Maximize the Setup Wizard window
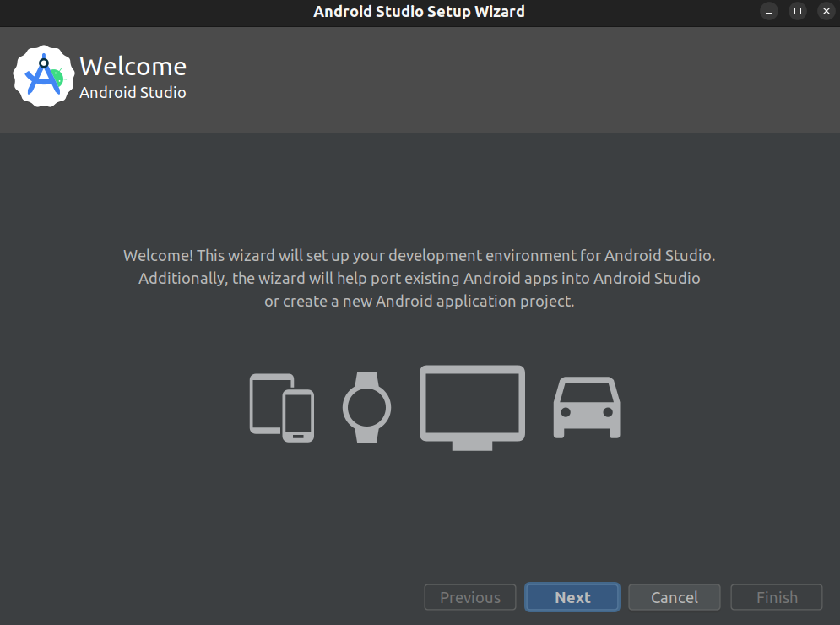840x625 pixels. [798, 11]
